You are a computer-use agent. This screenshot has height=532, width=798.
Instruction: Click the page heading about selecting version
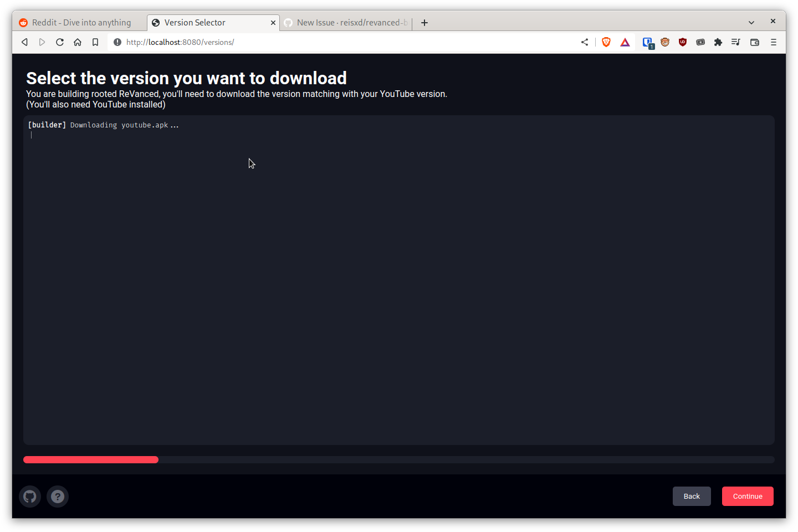186,78
